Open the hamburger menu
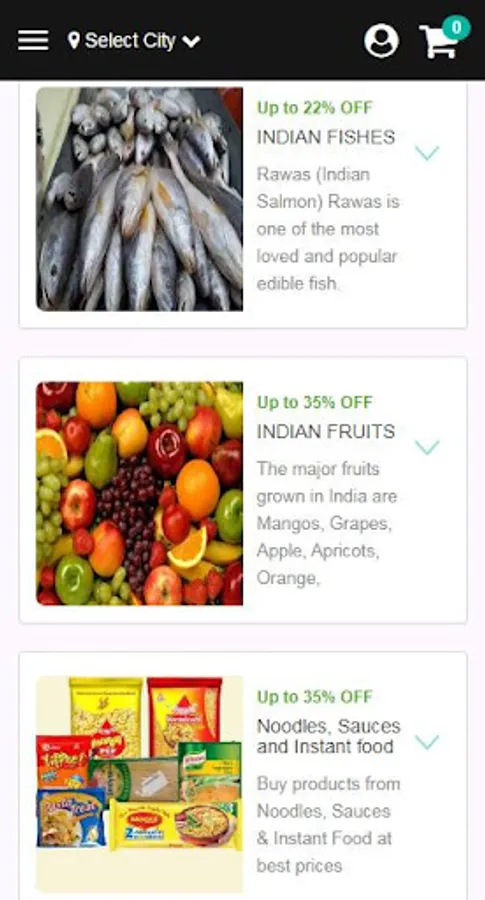This screenshot has width=485, height=900. click(x=33, y=40)
